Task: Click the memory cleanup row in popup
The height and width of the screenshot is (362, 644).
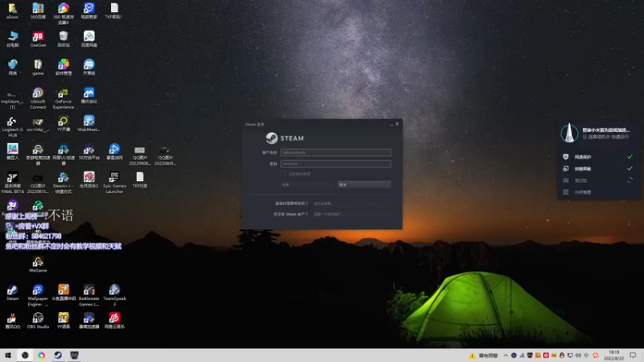Action: (597, 192)
